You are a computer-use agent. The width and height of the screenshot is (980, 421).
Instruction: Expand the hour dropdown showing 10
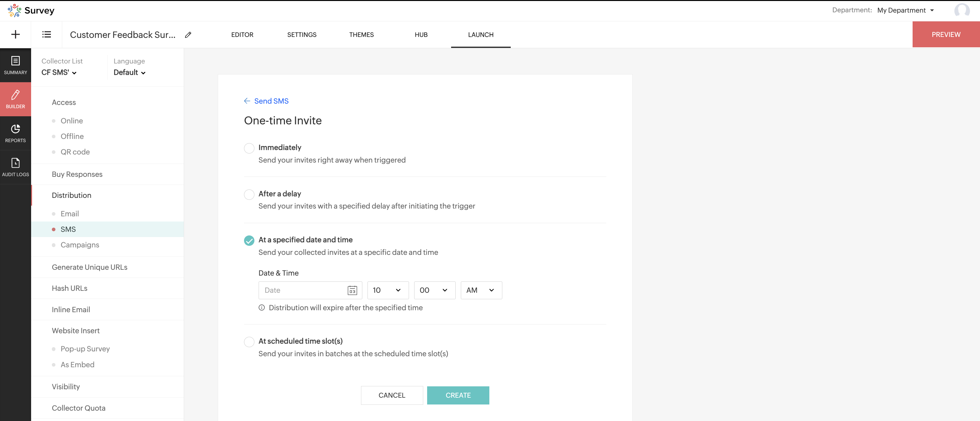pos(388,290)
